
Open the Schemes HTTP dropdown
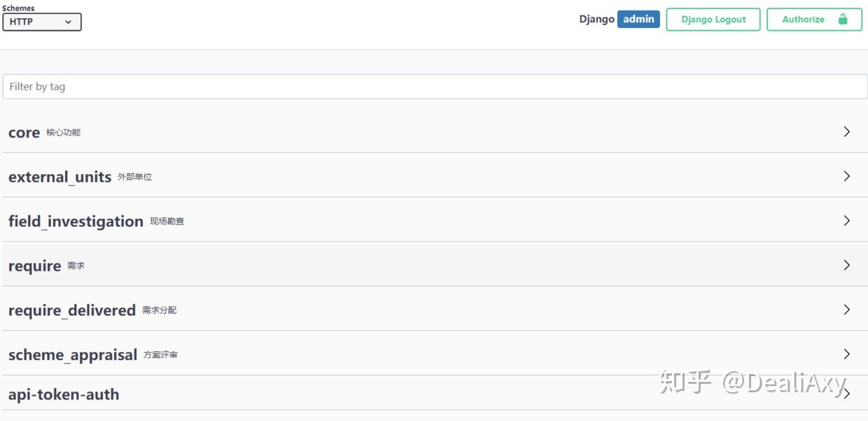click(42, 22)
